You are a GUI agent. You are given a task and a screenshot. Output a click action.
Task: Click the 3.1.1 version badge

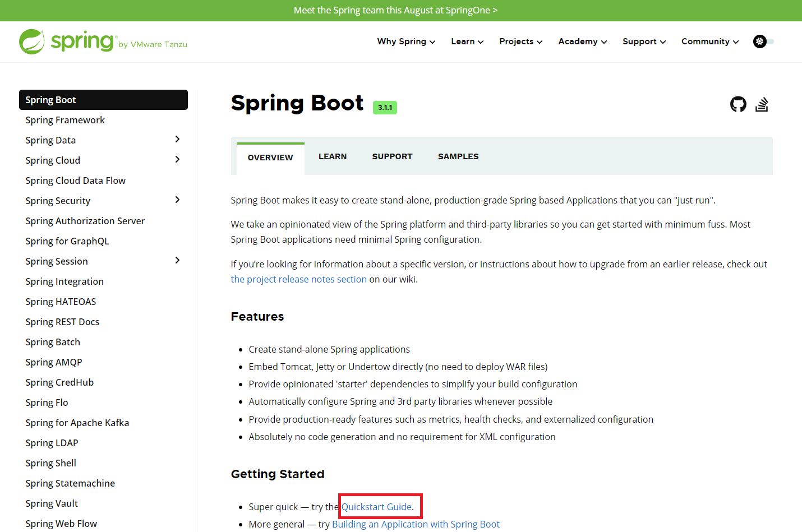[385, 108]
